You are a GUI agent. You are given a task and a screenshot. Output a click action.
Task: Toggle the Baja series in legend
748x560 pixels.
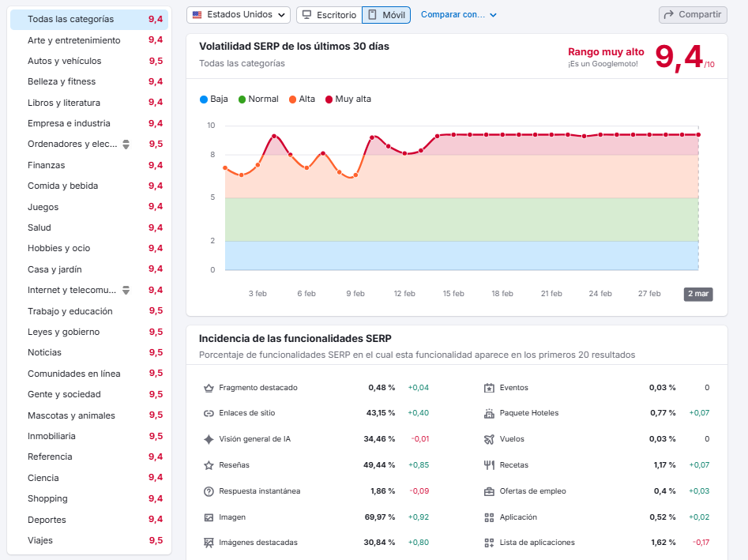click(214, 99)
